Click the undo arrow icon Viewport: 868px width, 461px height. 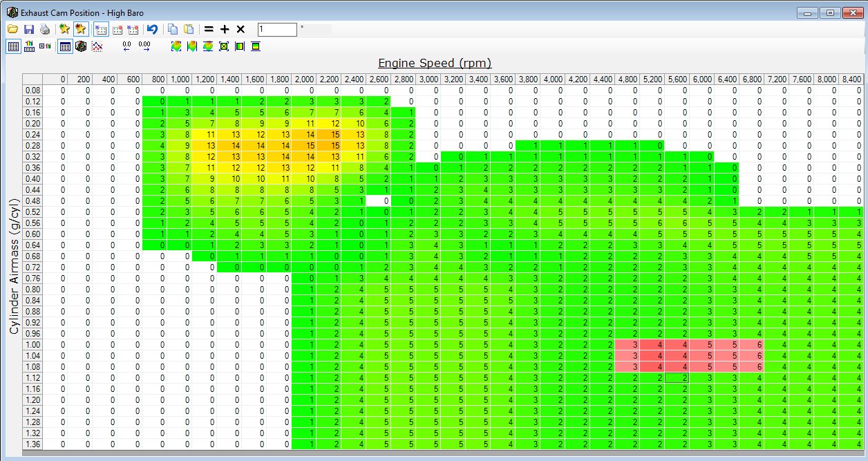[153, 29]
